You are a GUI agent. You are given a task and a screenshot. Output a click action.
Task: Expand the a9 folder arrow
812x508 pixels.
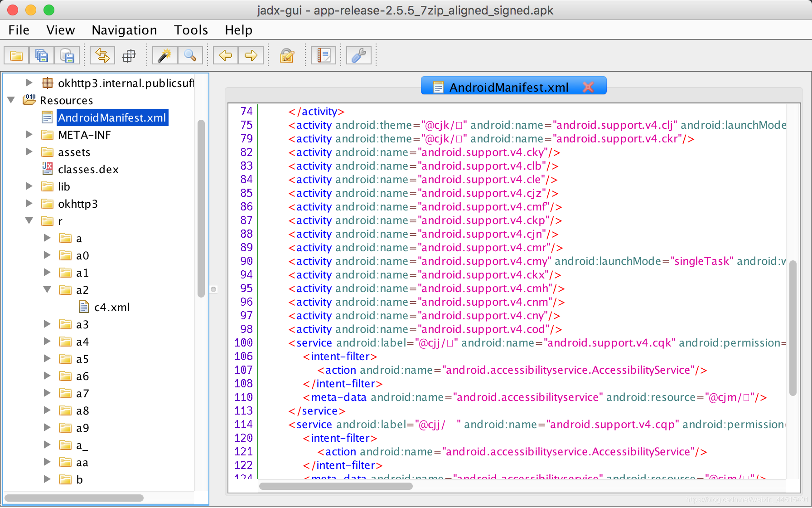pyautogui.click(x=47, y=427)
